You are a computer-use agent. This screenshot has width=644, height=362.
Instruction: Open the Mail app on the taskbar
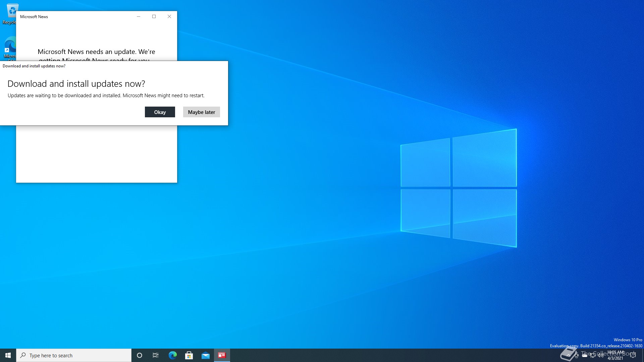pos(205,355)
